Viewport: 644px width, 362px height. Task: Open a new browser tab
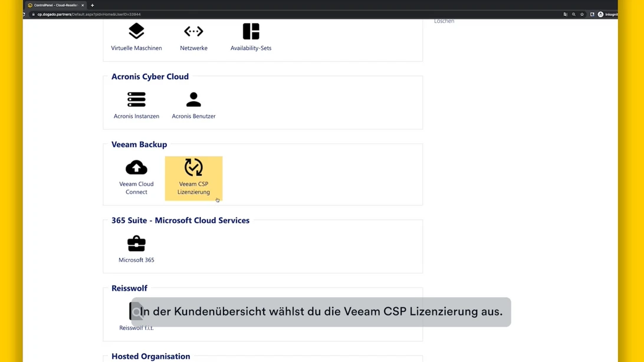click(x=93, y=5)
